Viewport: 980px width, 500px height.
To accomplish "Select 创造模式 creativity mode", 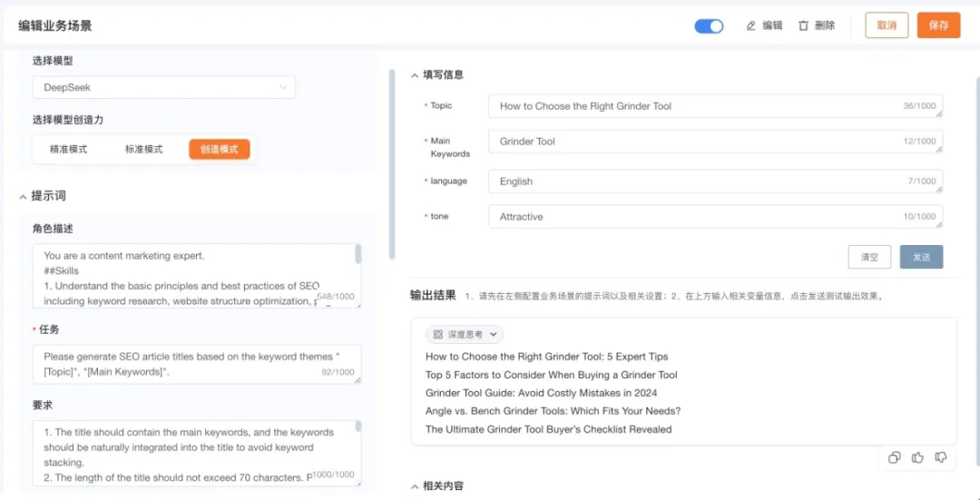I will click(220, 150).
